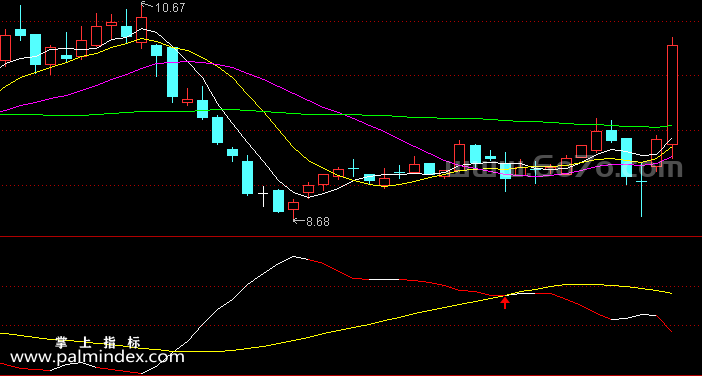Click the peak of the white indicator line
Image resolution: width=702 pixels, height=376 pixels.
293,256
